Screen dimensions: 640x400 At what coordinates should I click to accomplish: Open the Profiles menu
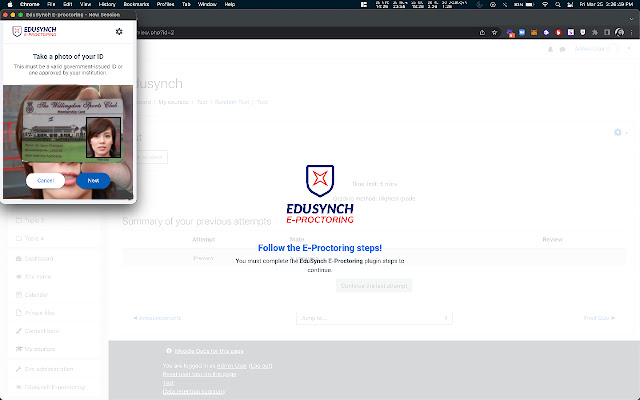click(x=165, y=4)
